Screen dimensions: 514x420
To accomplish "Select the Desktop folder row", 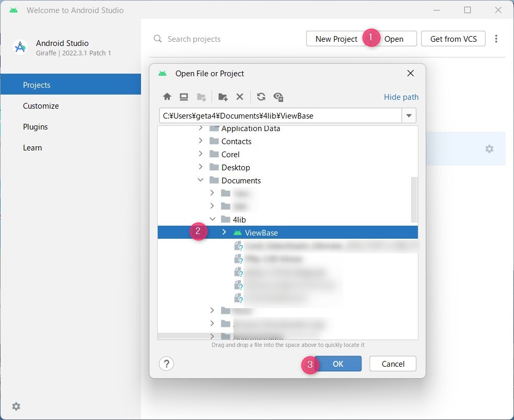I will click(x=288, y=168).
